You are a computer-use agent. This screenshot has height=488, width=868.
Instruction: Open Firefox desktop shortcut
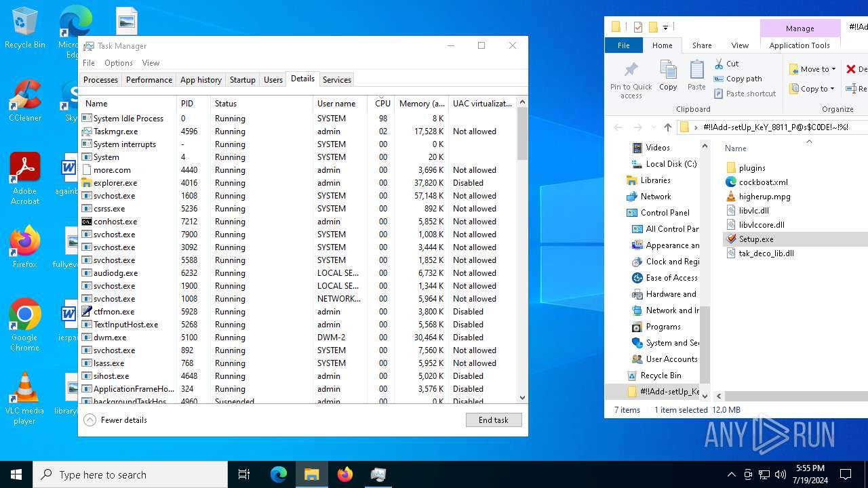tap(24, 247)
